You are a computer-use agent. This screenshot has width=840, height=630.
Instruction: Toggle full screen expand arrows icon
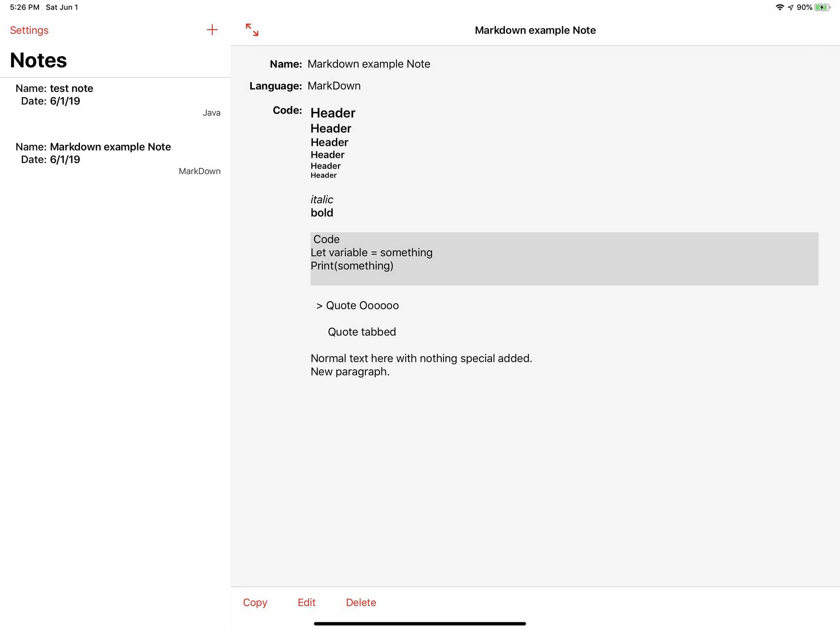click(x=252, y=30)
